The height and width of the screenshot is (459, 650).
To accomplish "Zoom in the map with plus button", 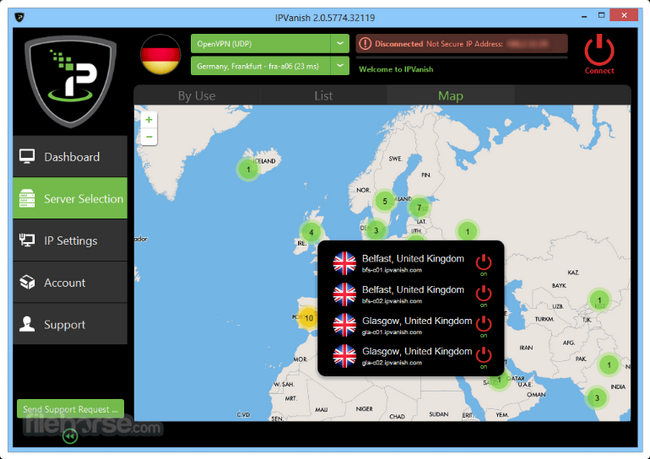I will [x=149, y=120].
